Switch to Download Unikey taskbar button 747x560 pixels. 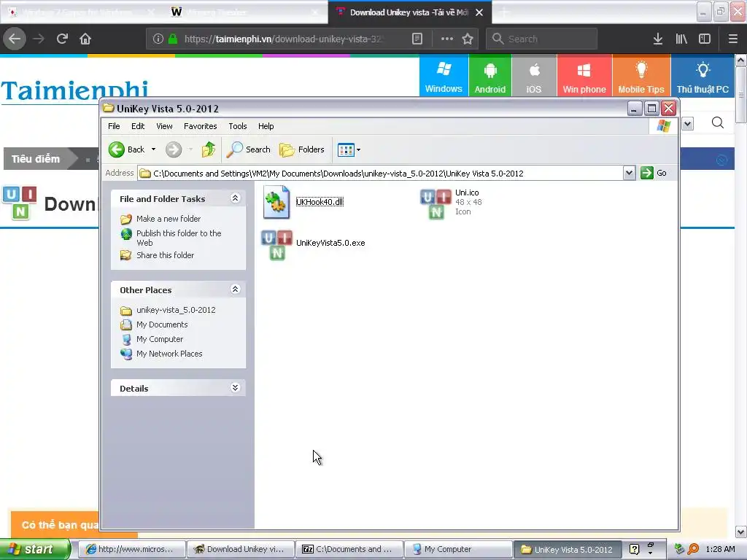(x=241, y=549)
